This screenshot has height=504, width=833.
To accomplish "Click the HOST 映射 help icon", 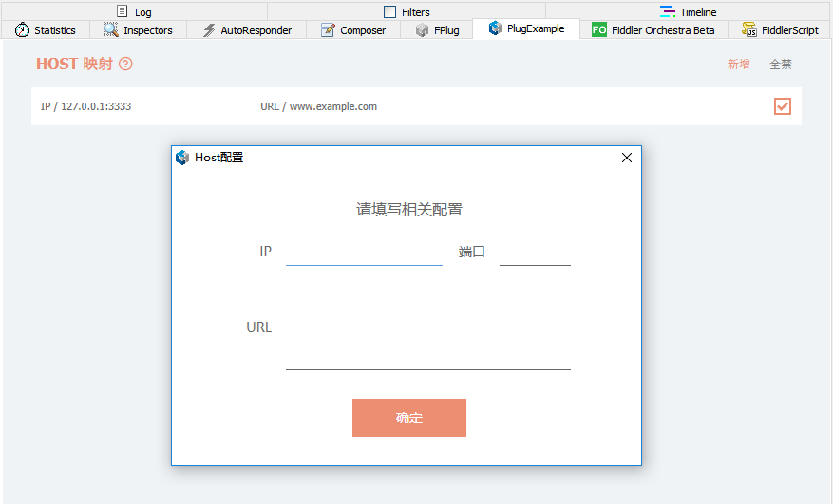I will pyautogui.click(x=125, y=64).
